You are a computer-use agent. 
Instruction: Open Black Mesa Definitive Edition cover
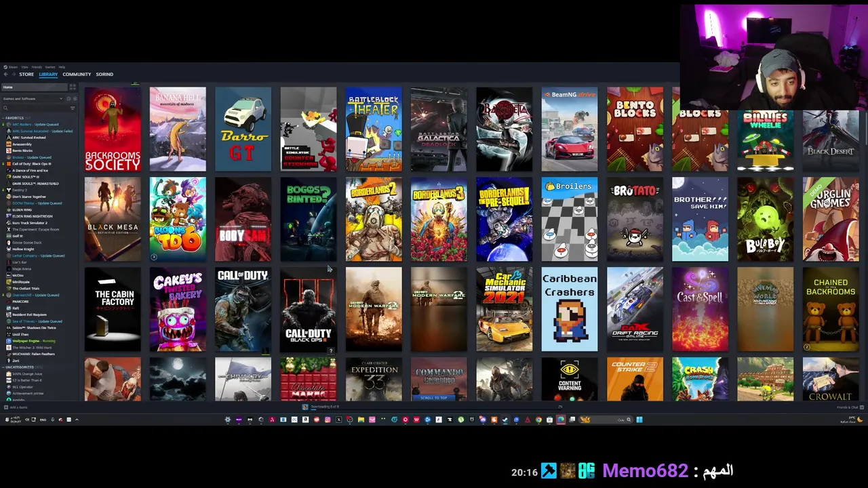coord(113,219)
